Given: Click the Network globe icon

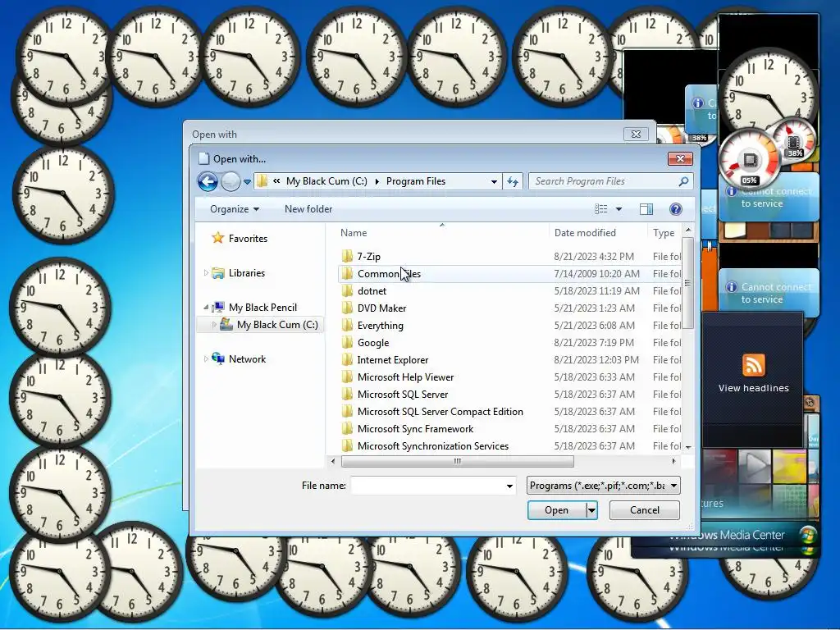Looking at the screenshot, I should 217,358.
